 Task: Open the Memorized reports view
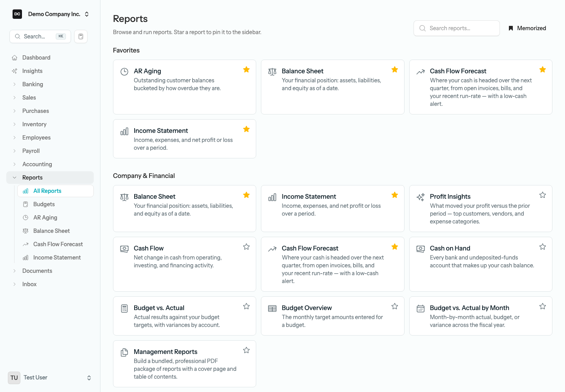[x=527, y=28]
